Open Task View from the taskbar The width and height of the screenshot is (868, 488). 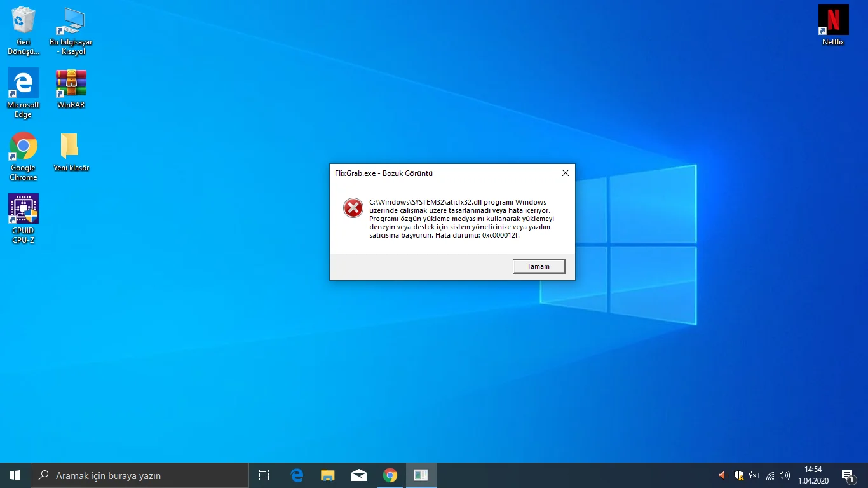point(264,475)
